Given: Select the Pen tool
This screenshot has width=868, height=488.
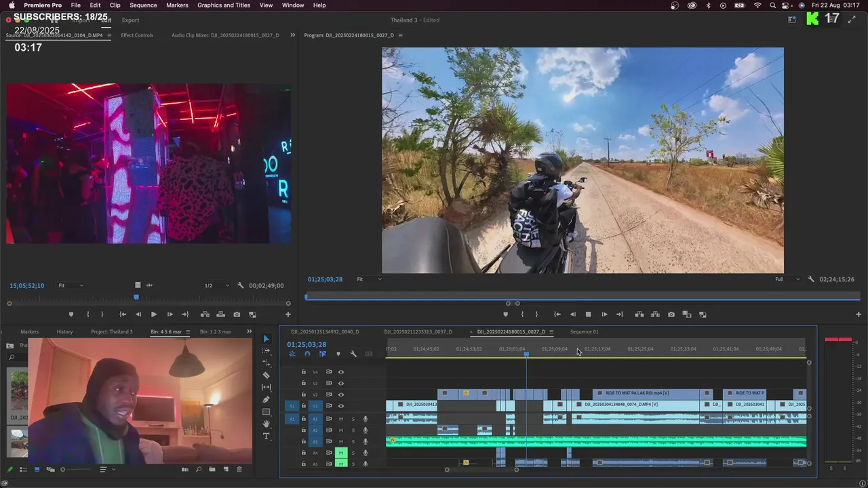Looking at the screenshot, I should (x=266, y=399).
